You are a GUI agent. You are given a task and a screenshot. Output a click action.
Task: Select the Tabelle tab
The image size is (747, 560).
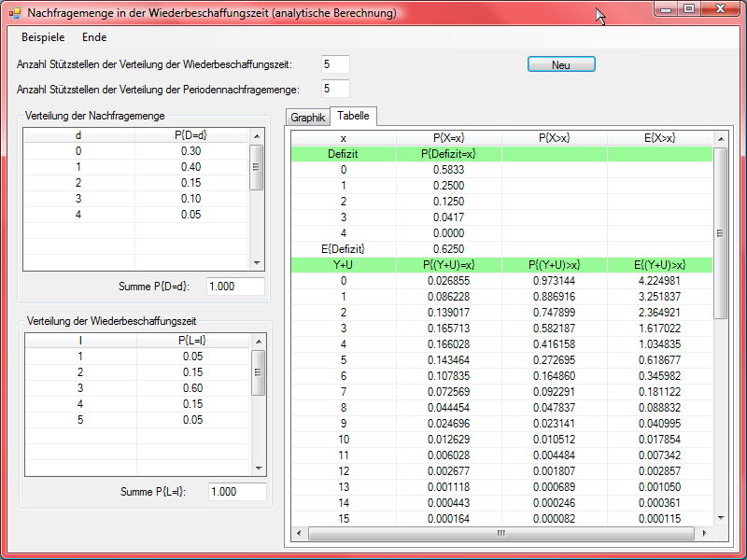353,117
